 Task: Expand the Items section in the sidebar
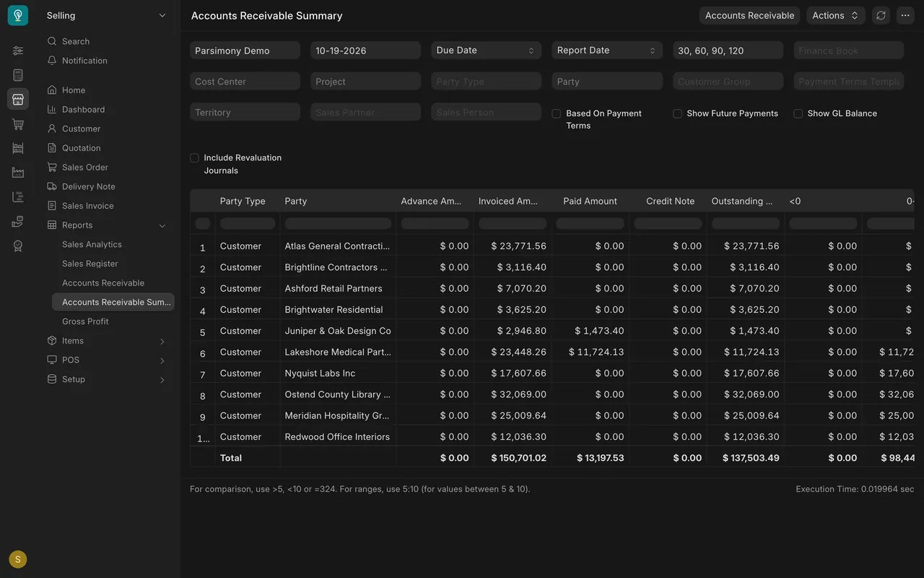click(x=162, y=341)
